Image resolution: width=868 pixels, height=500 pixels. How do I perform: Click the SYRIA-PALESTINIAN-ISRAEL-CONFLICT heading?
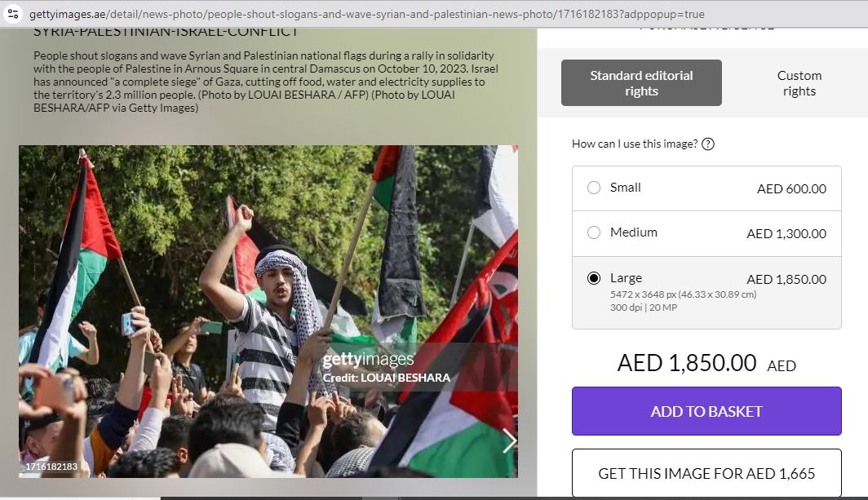pyautogui.click(x=166, y=32)
